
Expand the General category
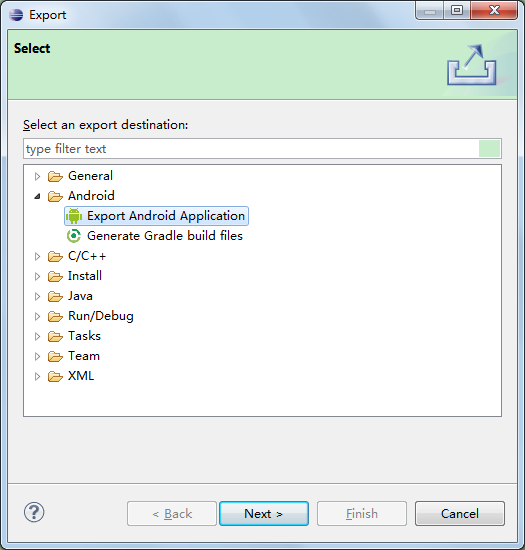pyautogui.click(x=37, y=176)
